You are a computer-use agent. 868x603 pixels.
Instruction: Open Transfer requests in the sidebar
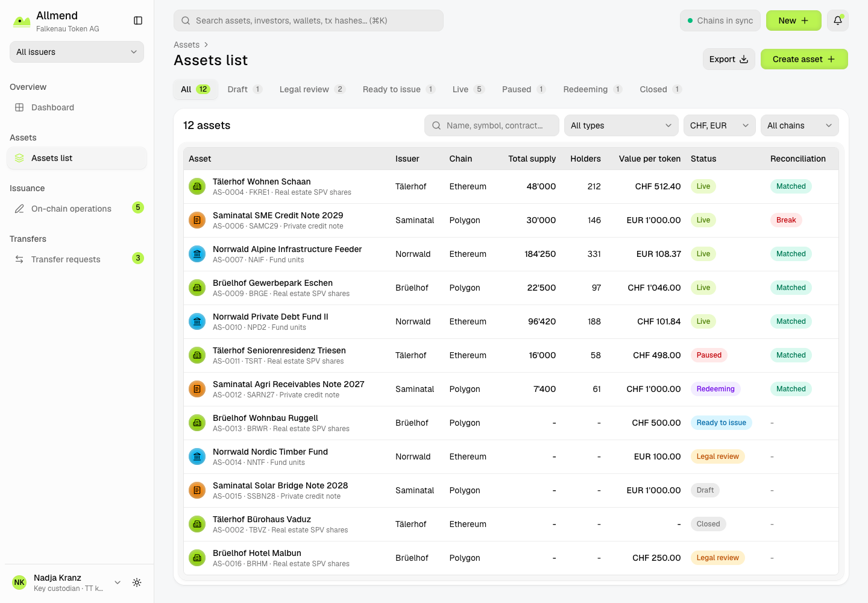point(77,259)
